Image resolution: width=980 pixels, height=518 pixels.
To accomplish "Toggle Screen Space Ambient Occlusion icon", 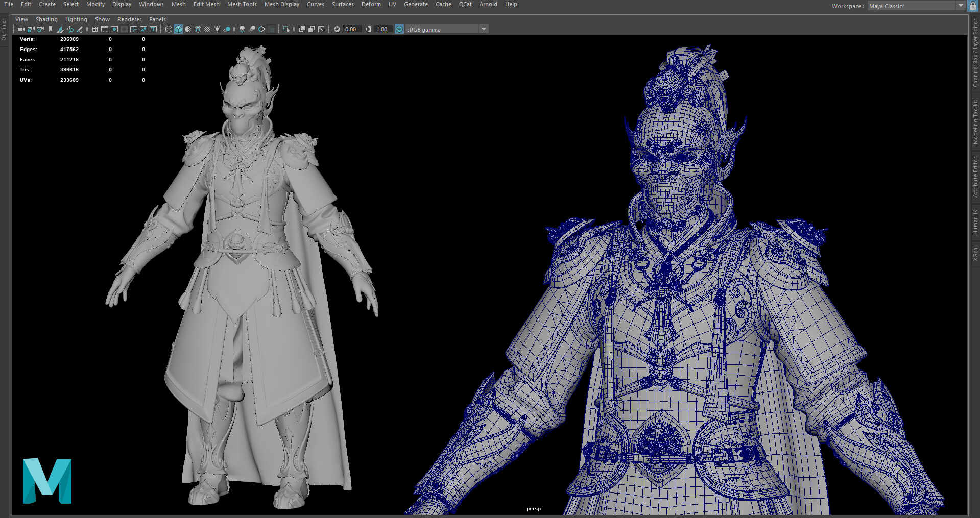I will 242,29.
